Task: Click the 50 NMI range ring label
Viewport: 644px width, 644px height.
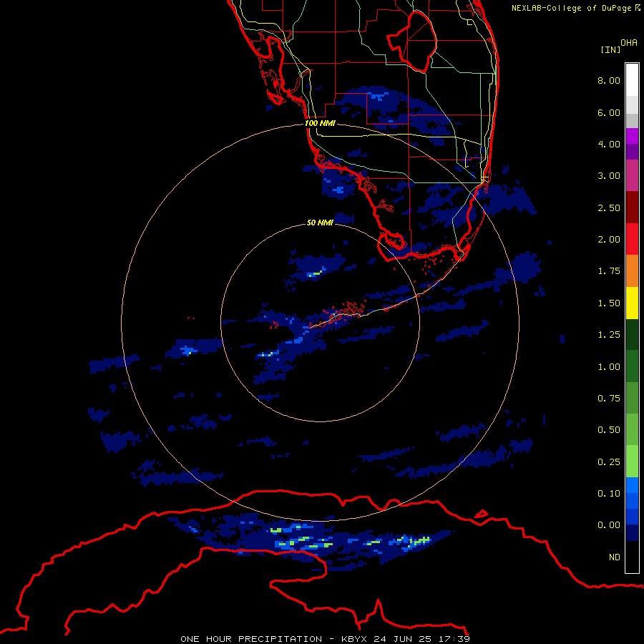Action: [x=320, y=223]
